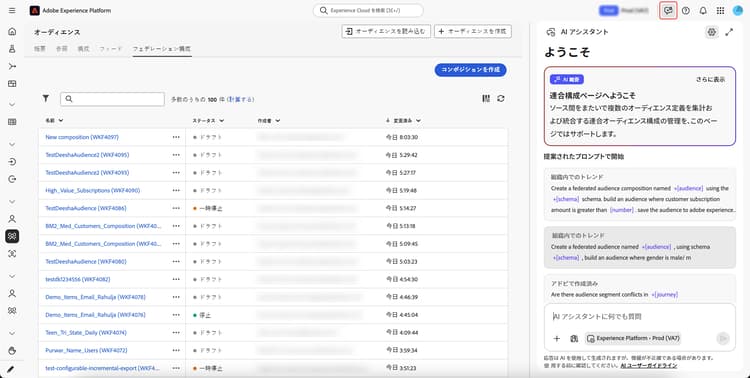Click the data-view icon beside the plus in AI input

574,338
